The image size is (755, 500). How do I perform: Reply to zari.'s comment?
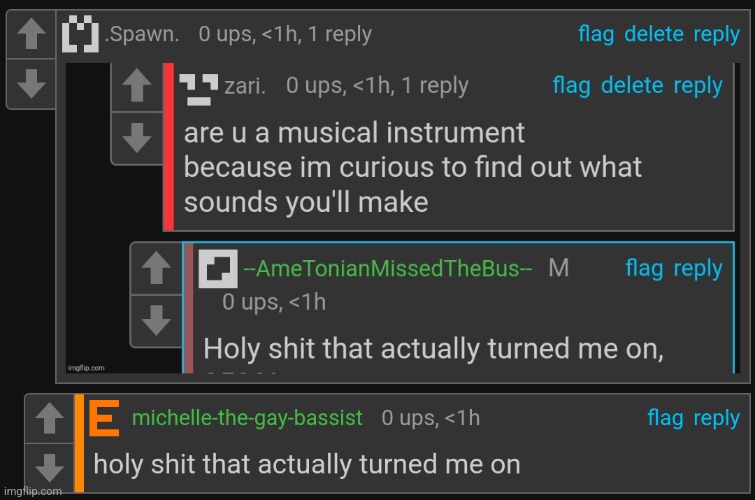pos(698,86)
